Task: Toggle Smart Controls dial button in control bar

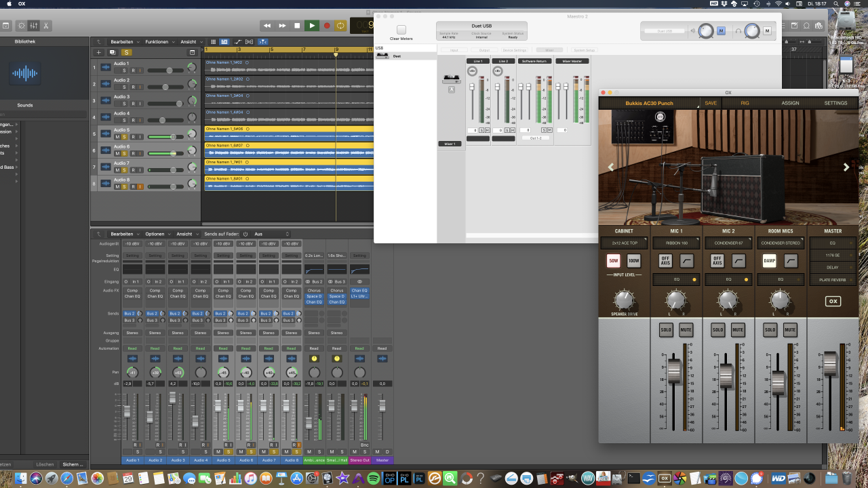Action: click(22, 26)
